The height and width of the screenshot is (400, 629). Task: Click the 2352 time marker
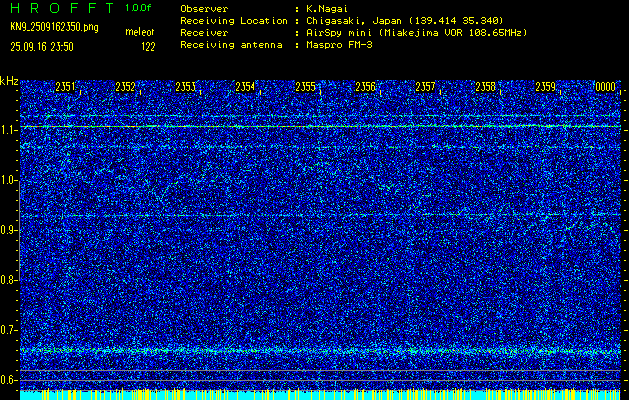(x=125, y=87)
